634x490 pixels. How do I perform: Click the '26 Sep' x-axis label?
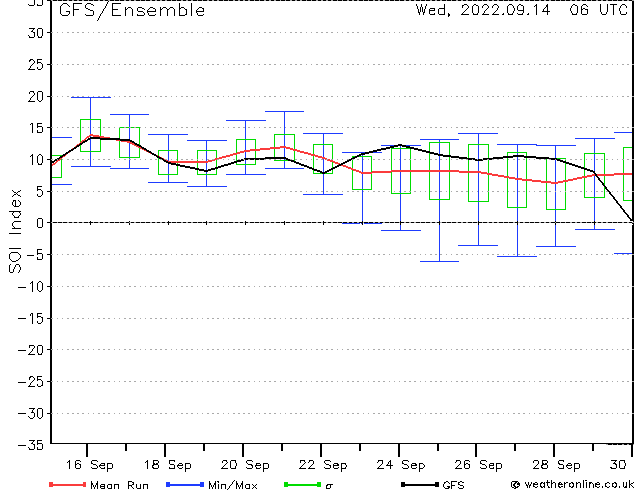(x=478, y=465)
